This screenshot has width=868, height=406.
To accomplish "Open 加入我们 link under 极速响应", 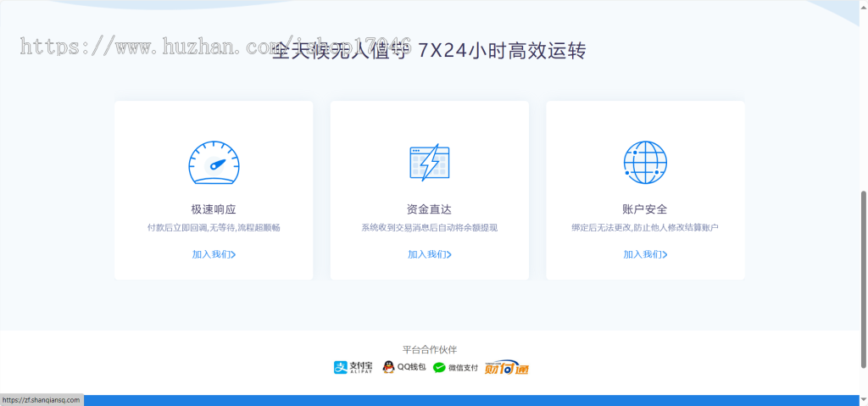I will coord(214,254).
